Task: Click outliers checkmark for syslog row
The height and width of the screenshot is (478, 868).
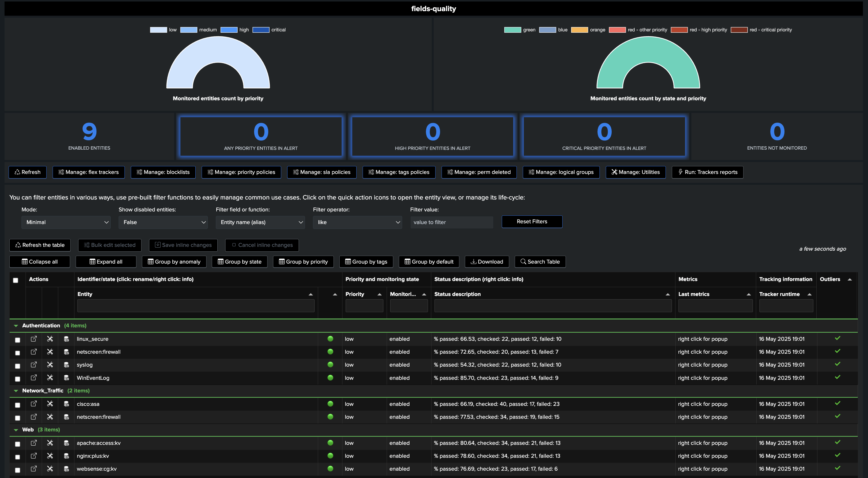Action: tap(837, 364)
